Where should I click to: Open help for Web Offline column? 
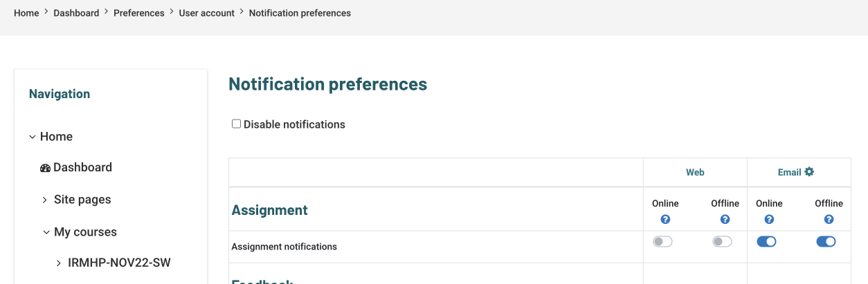tap(725, 219)
